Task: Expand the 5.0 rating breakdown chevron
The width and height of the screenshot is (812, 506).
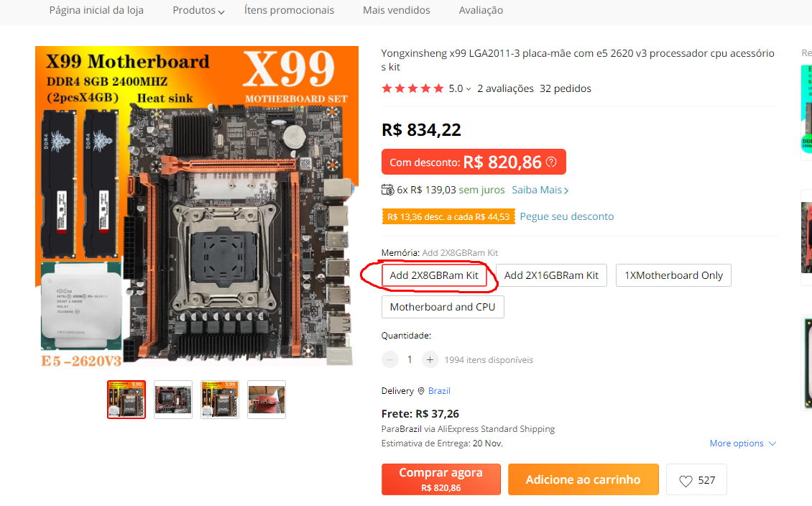Action: pos(468,89)
